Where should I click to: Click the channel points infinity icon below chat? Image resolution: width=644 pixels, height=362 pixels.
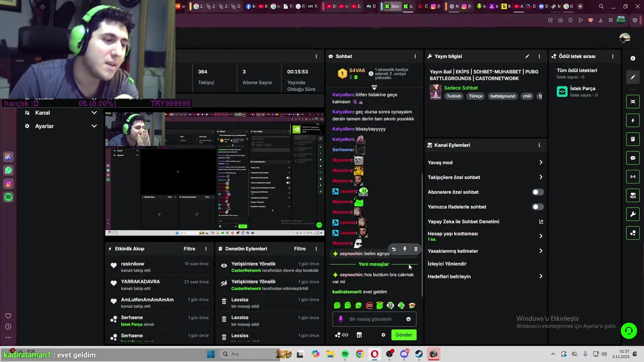pyautogui.click(x=342, y=335)
